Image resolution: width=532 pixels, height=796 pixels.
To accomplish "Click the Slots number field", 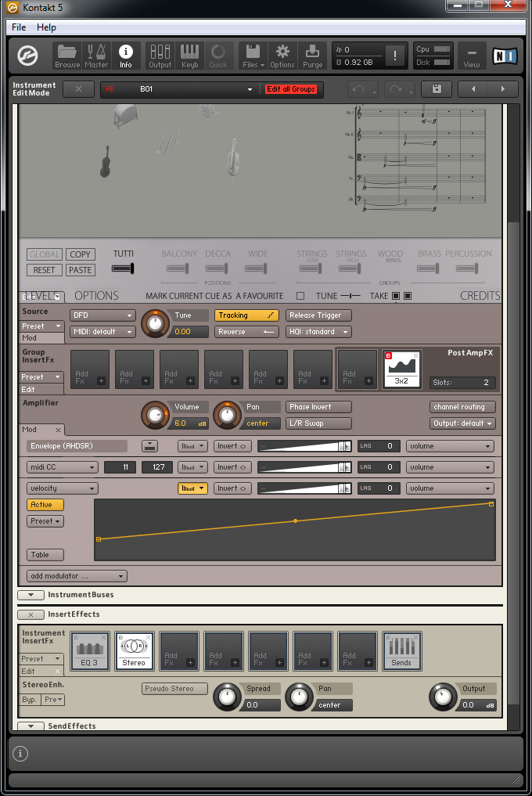I will click(x=462, y=383).
